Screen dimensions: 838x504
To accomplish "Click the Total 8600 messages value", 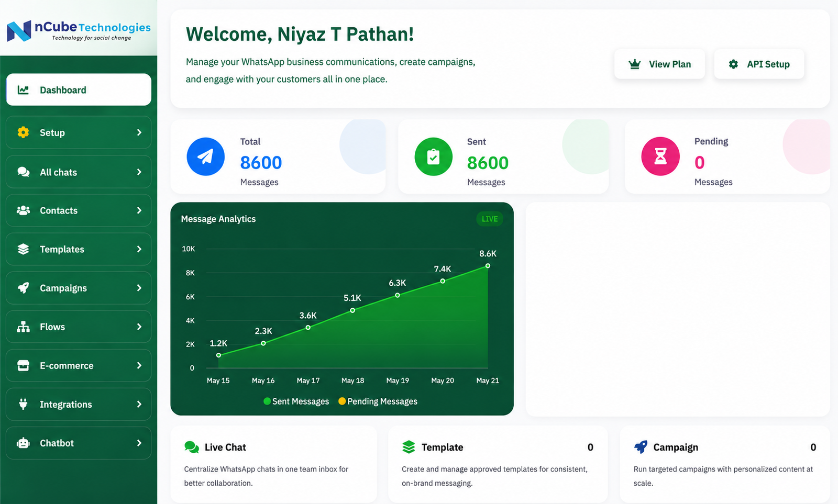I will (x=261, y=163).
